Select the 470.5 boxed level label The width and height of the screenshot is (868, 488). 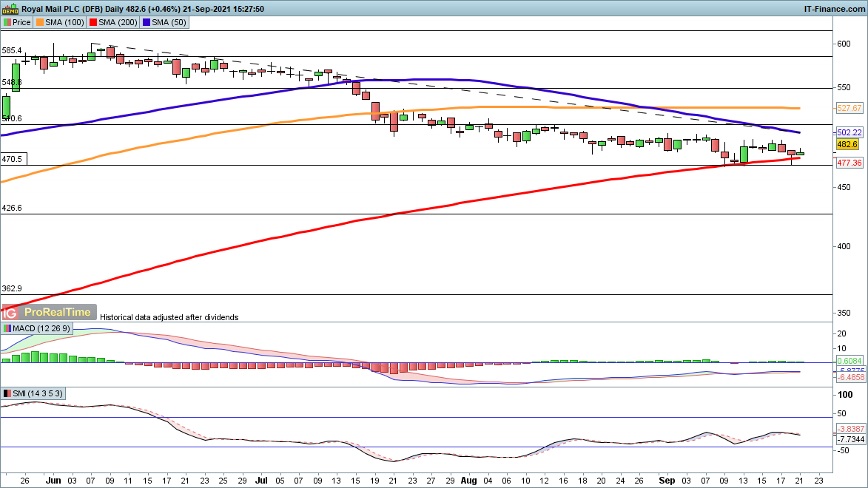pyautogui.click(x=13, y=159)
